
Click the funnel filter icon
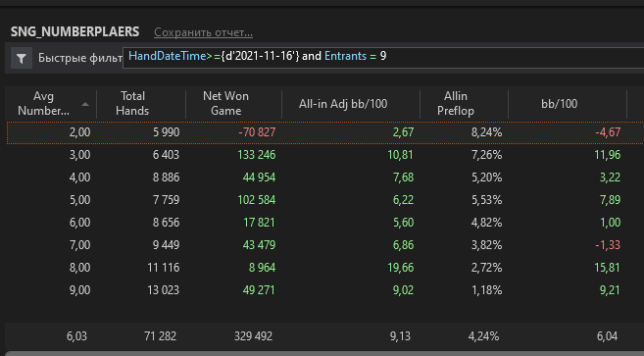coord(22,59)
